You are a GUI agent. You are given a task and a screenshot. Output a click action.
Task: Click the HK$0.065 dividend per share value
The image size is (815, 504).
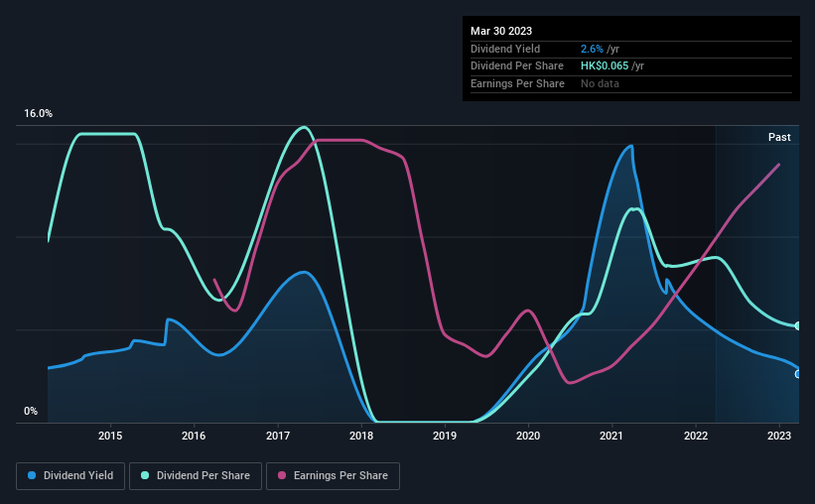click(605, 66)
